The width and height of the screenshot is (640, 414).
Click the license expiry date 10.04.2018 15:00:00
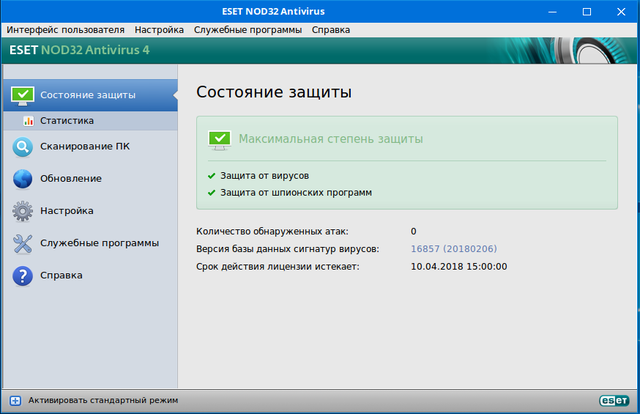pos(459,267)
